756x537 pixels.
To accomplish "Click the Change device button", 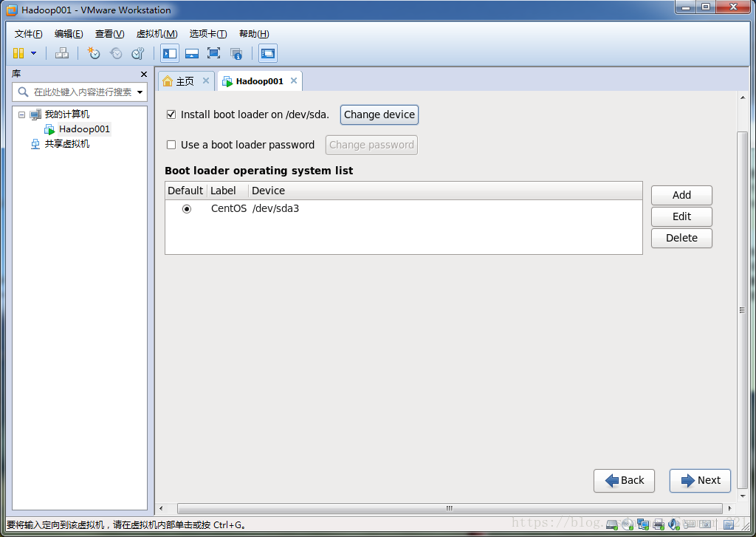I will tap(379, 114).
